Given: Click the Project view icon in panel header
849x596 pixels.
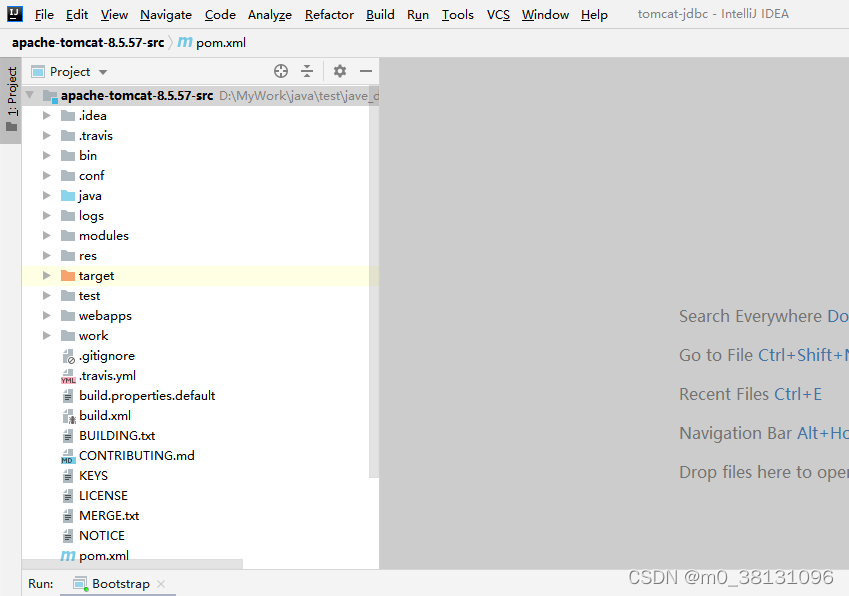Looking at the screenshot, I should pyautogui.click(x=38, y=71).
